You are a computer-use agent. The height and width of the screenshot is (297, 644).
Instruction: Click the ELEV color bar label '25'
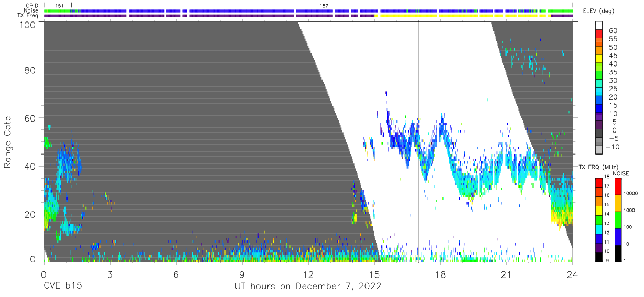pos(614,89)
